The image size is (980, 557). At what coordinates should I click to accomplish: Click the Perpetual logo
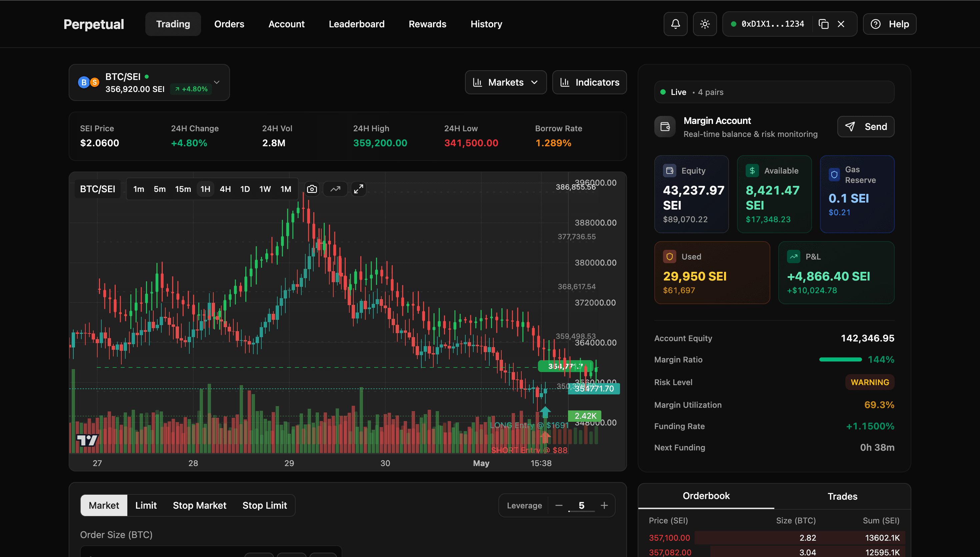coord(94,24)
